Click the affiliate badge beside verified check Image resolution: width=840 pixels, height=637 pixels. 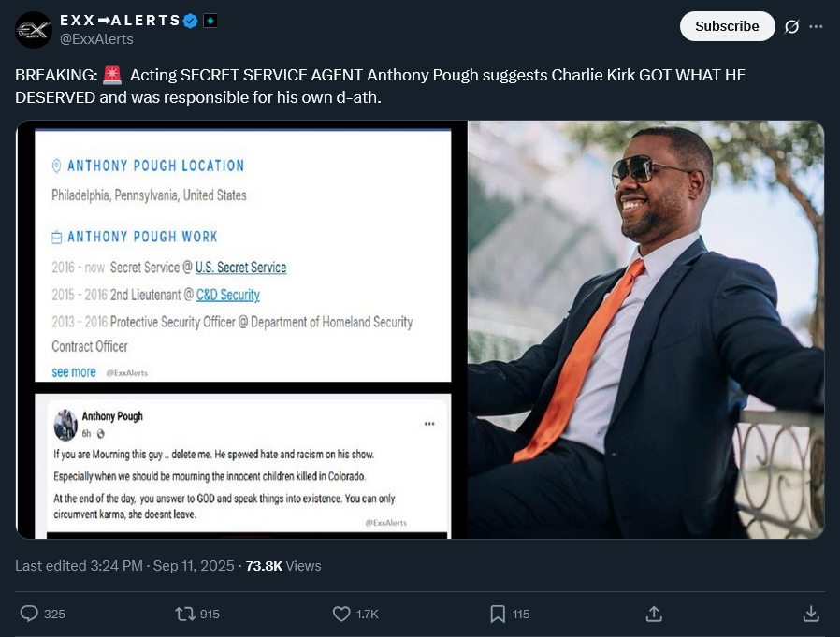(x=210, y=21)
